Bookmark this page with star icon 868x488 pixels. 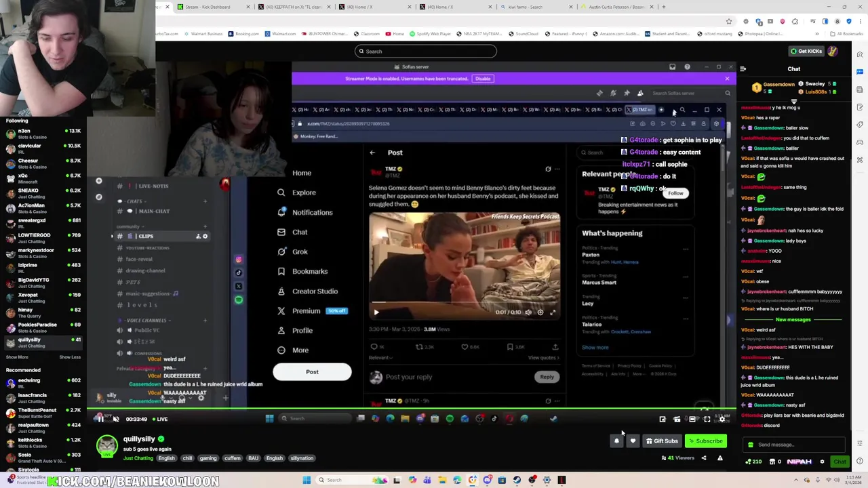pos(729,21)
